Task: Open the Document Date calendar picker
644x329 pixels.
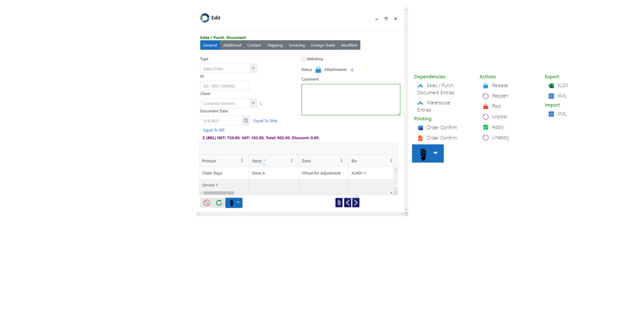Action: tap(245, 121)
